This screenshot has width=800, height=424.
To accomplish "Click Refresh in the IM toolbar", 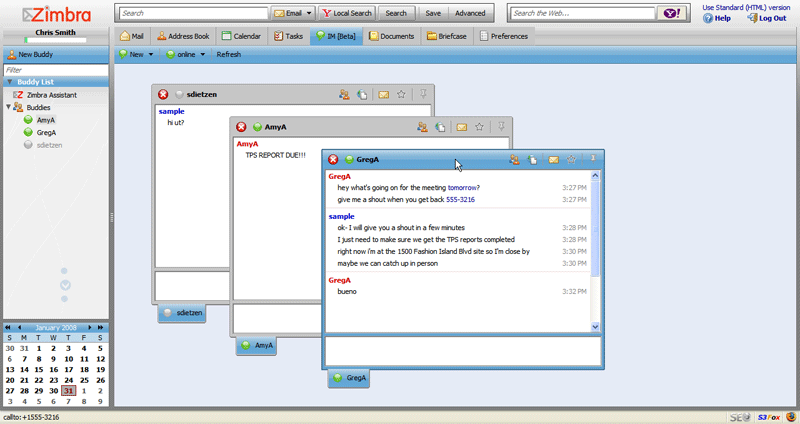I will pos(229,54).
